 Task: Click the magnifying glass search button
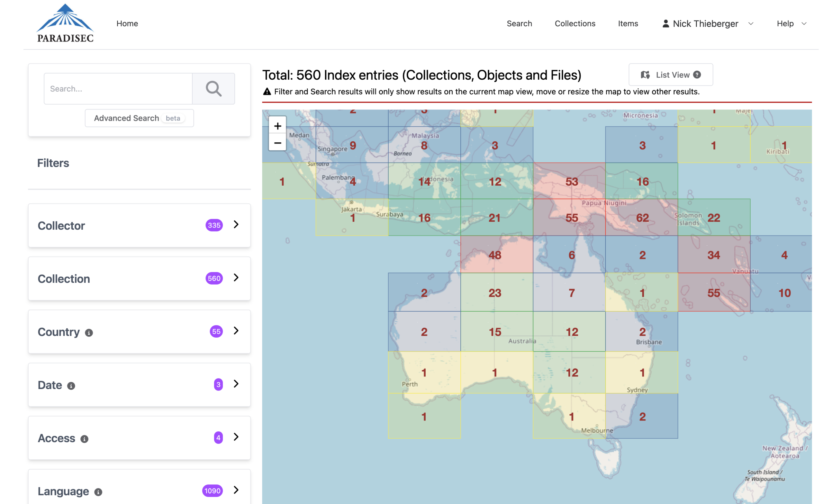(213, 89)
